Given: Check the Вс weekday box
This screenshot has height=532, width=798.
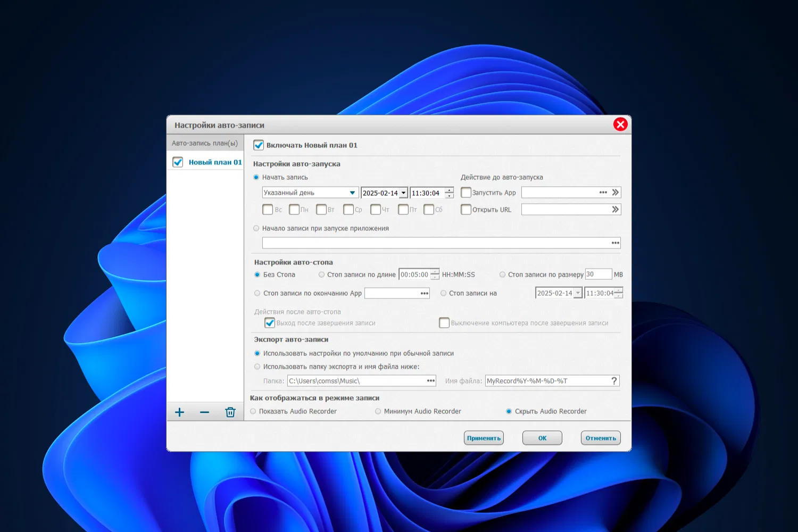Looking at the screenshot, I should click(x=268, y=210).
